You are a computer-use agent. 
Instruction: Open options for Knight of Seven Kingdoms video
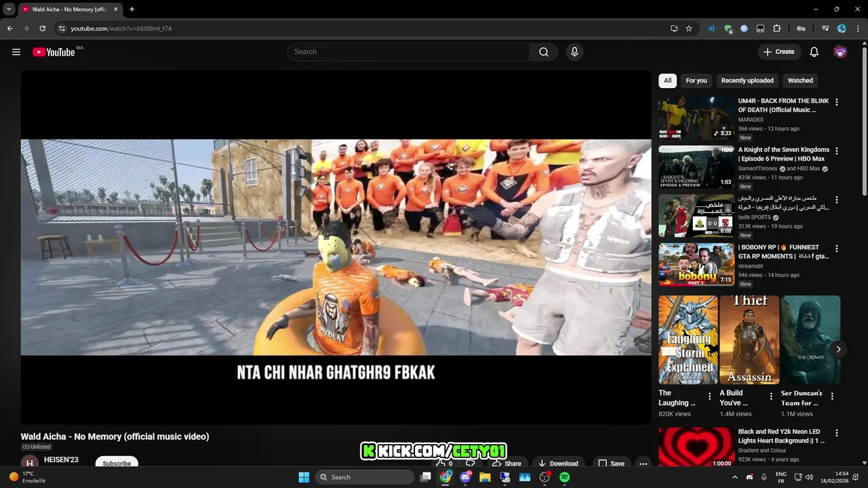836,151
